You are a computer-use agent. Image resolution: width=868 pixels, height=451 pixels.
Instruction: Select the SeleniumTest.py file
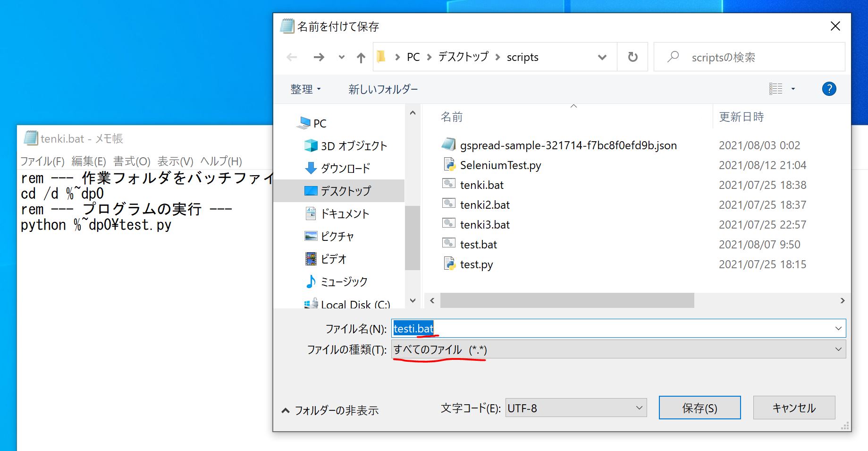point(500,165)
